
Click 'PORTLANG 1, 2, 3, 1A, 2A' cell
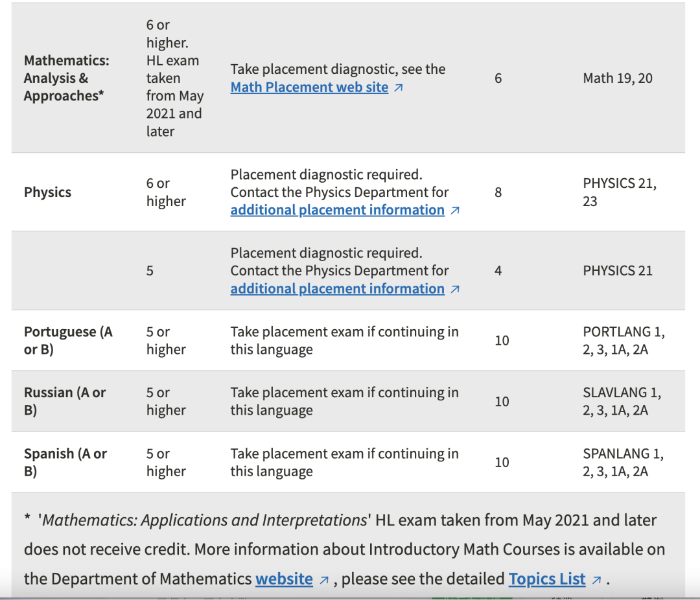coord(624,340)
